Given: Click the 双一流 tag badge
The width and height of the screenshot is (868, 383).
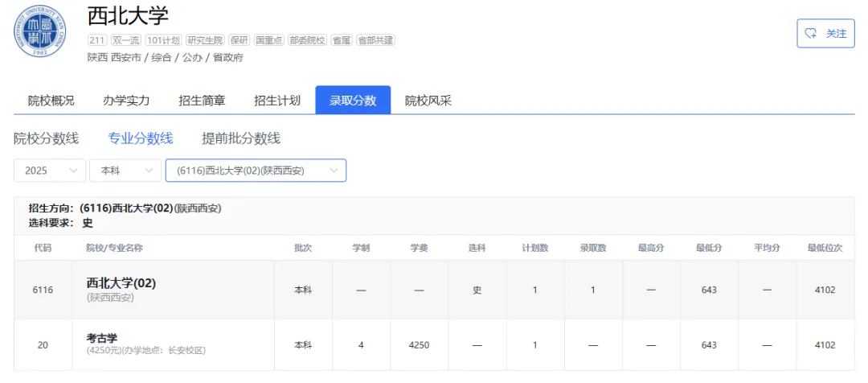Looking at the screenshot, I should pos(126,40).
